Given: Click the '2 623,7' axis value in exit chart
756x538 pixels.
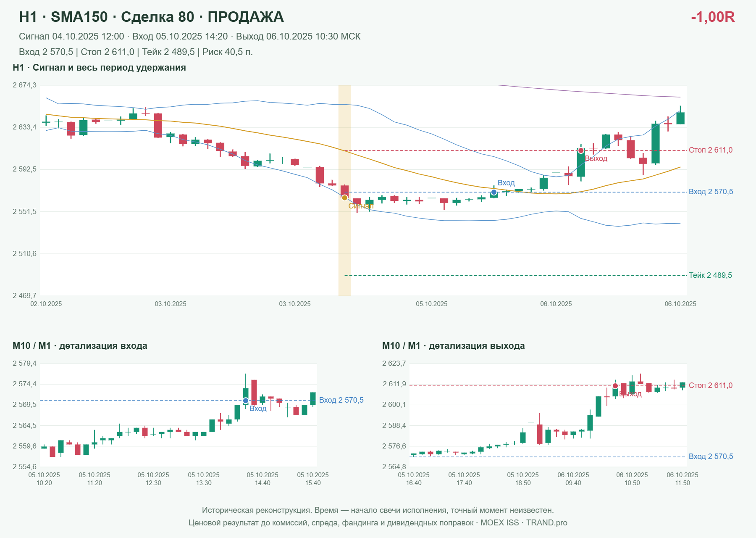Looking at the screenshot, I should [394, 364].
